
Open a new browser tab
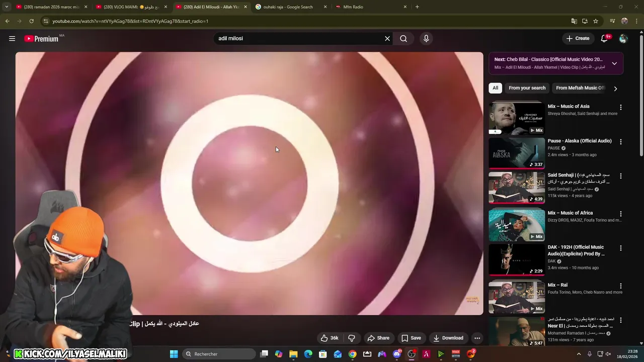point(417,7)
